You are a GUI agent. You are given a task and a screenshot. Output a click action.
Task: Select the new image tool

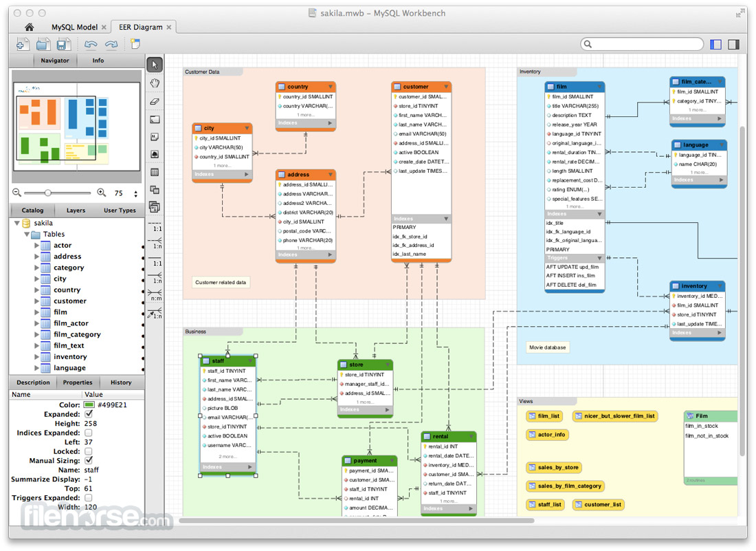tap(154, 154)
